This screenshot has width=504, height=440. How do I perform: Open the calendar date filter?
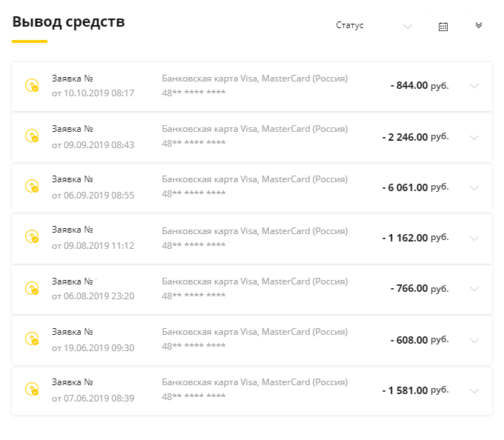click(x=443, y=27)
